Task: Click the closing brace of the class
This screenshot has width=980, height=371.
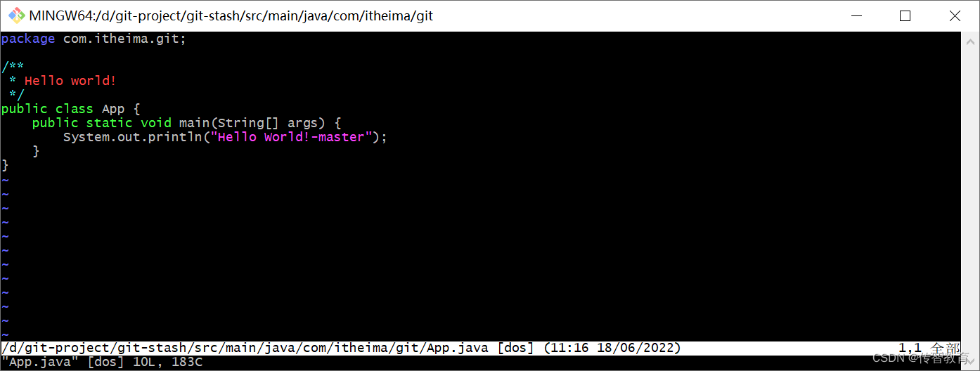Action: tap(5, 165)
